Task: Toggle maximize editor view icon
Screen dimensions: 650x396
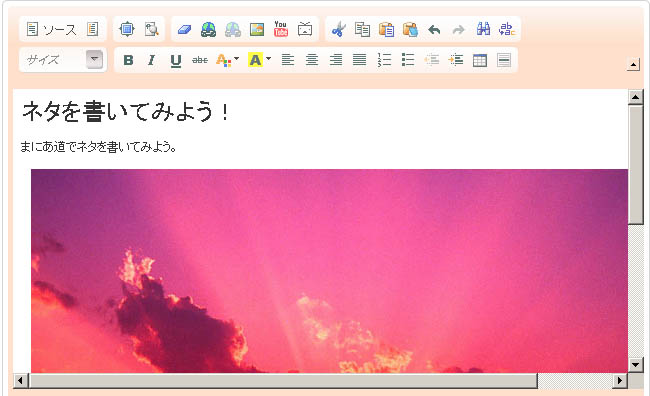Action: (x=127, y=29)
